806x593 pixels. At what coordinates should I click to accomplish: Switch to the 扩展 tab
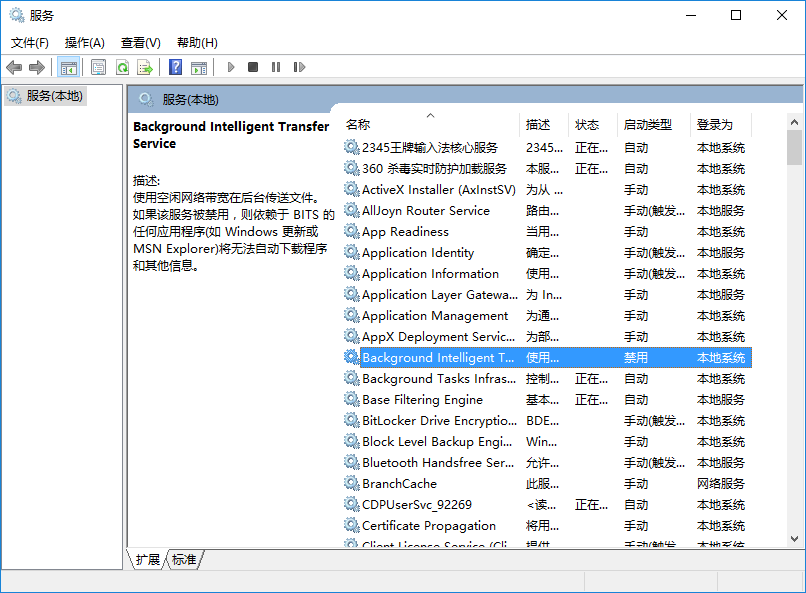pos(148,560)
